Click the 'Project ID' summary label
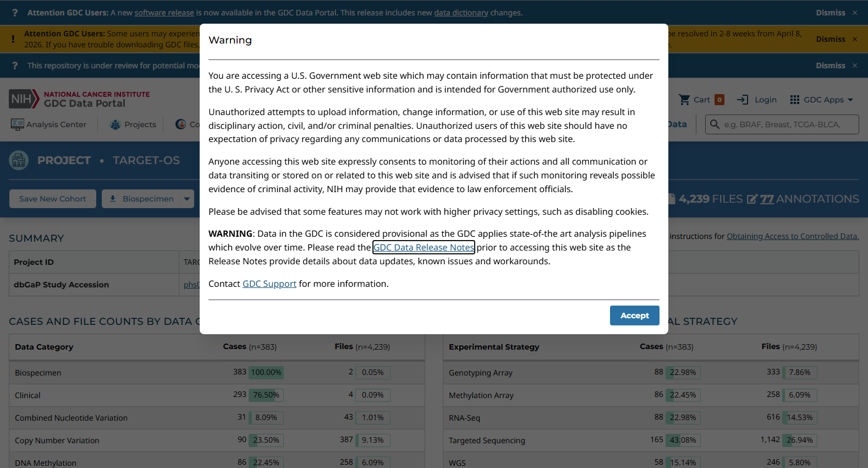This screenshot has height=468, width=868. [x=34, y=262]
